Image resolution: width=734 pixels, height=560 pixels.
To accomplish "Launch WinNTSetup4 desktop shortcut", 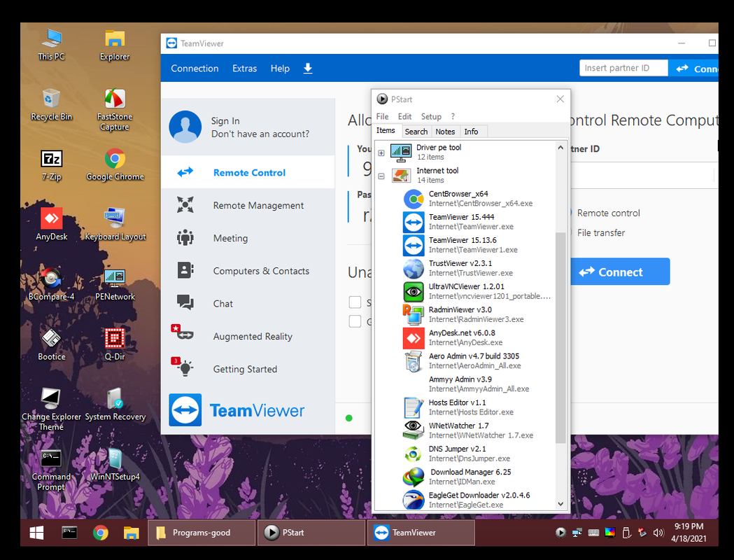I will click(x=115, y=465).
